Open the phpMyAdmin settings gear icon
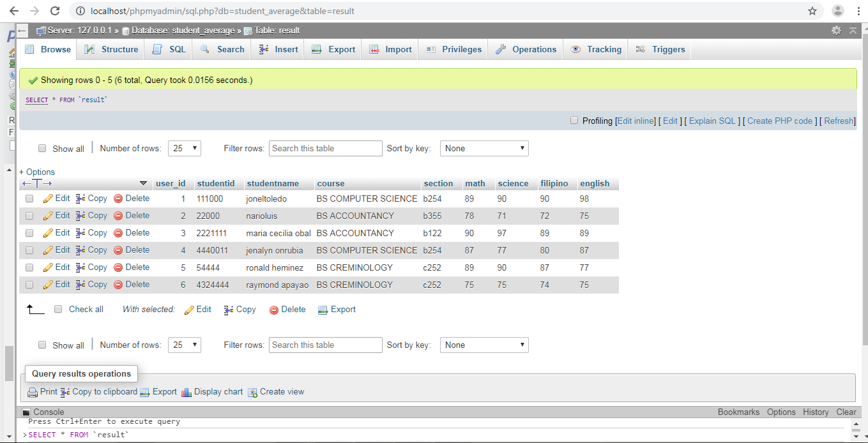 pos(835,29)
